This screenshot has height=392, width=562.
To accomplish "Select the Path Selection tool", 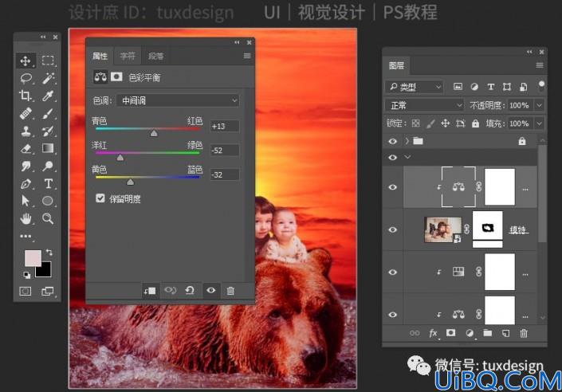I will 25,201.
